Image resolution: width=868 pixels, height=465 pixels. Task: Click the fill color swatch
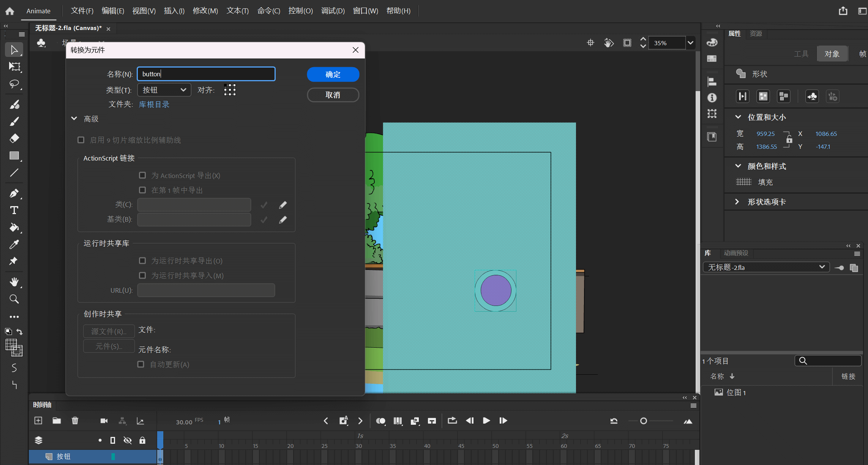coord(743,182)
